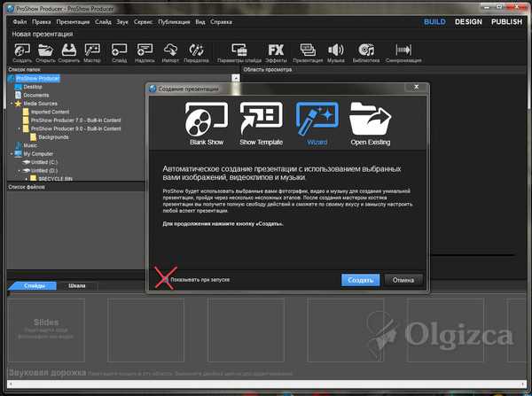Screen dimensions: 532x396
Task: Open the Звук menu
Action: (122, 22)
